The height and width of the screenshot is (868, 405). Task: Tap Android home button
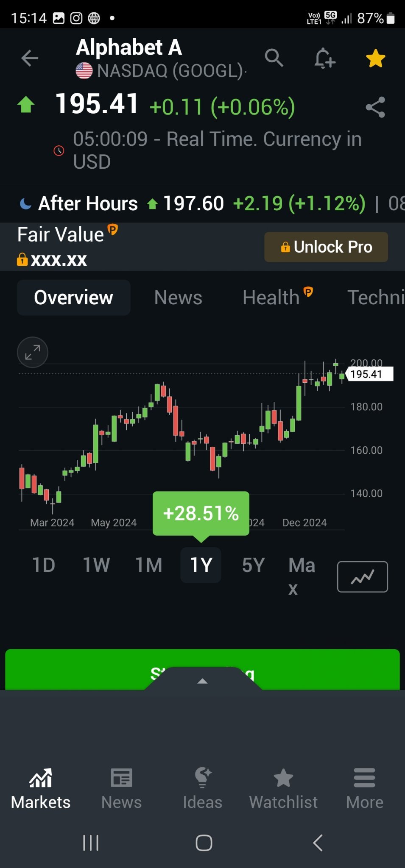pyautogui.click(x=204, y=843)
